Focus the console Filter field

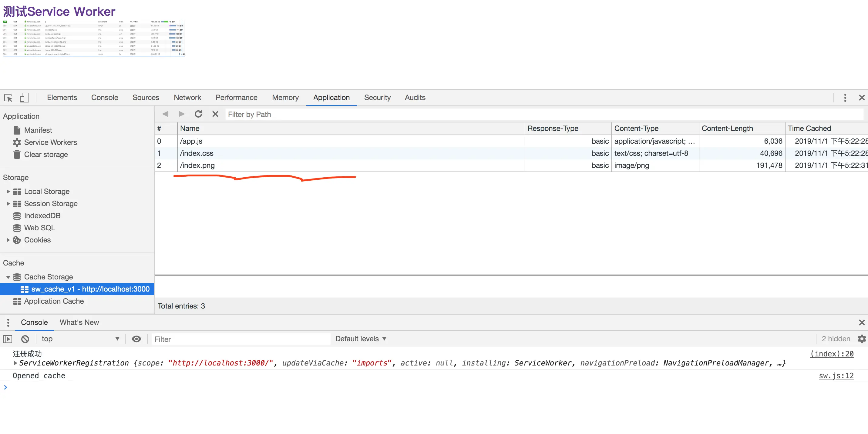tap(241, 339)
